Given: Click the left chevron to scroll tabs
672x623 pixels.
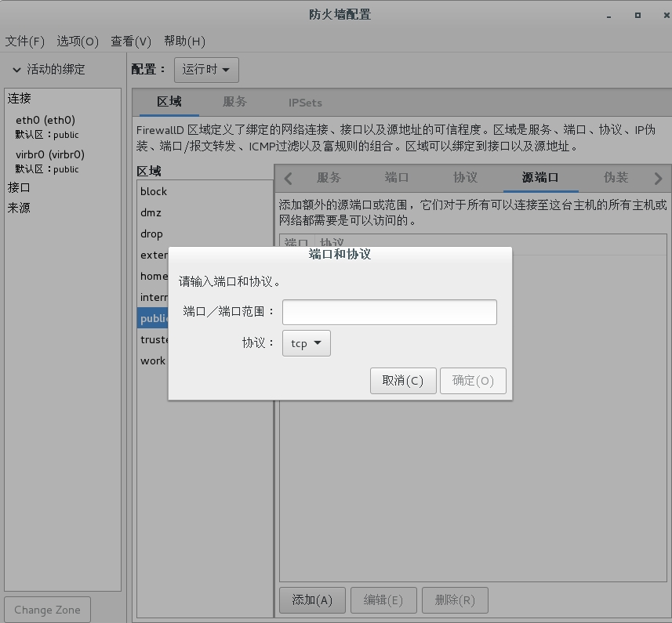Looking at the screenshot, I should 288,178.
